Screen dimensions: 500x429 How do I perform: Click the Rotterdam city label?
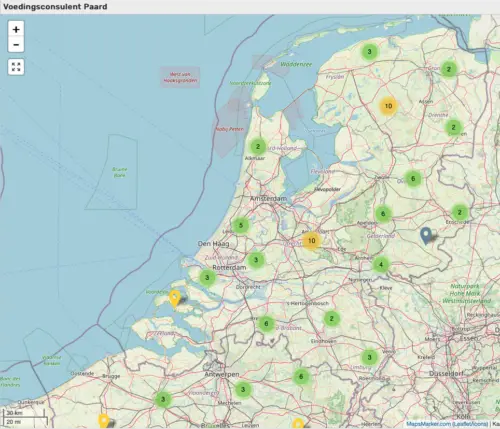point(229,268)
